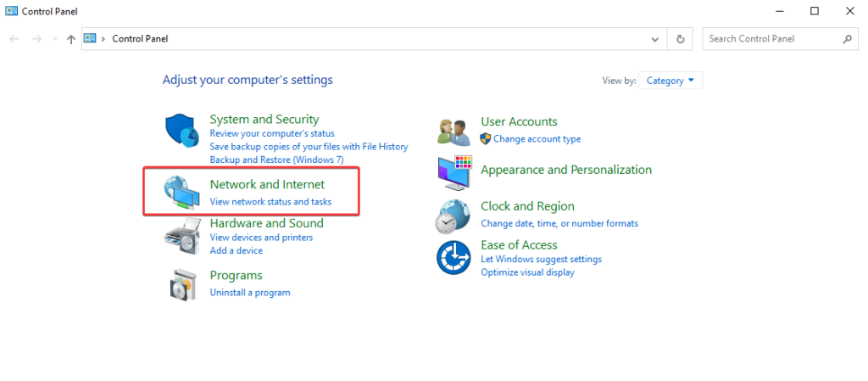
Task: Focus the Search Control Panel field
Action: coord(780,39)
